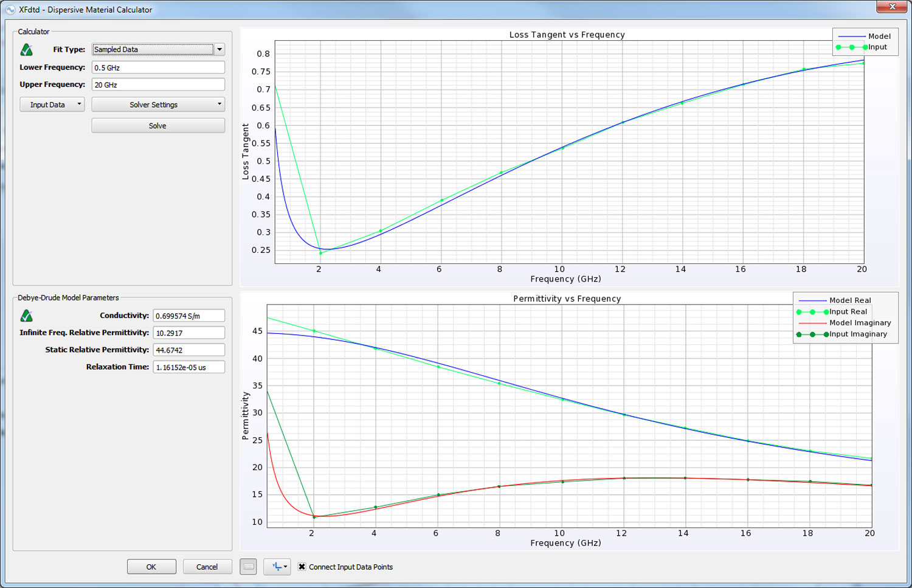Click the Conductivity value field
912x588 pixels.
tap(189, 316)
